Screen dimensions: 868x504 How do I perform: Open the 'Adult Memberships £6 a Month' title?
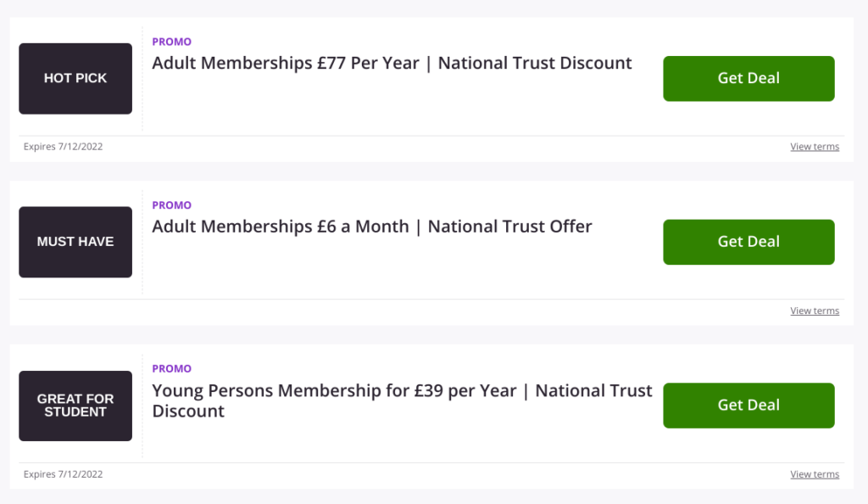[x=372, y=227]
